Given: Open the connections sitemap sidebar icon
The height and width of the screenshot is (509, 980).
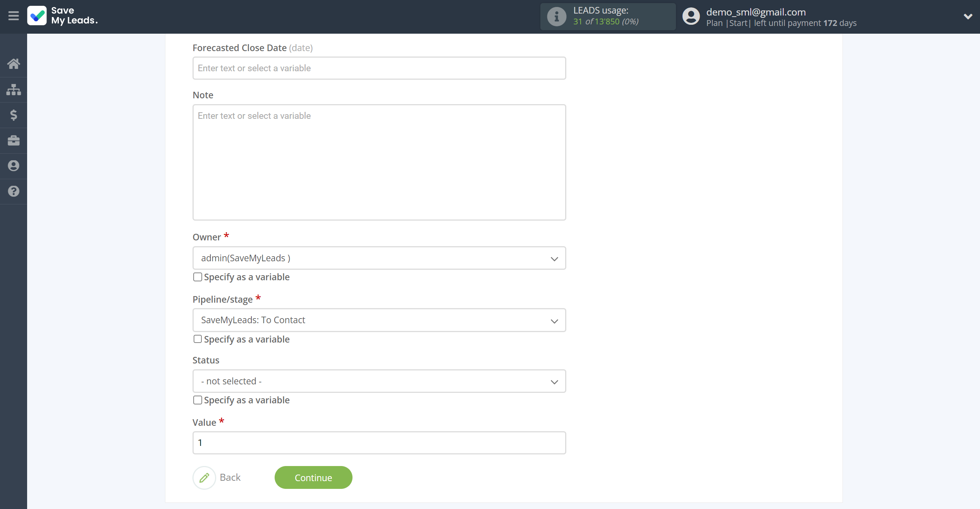Looking at the screenshot, I should [14, 89].
